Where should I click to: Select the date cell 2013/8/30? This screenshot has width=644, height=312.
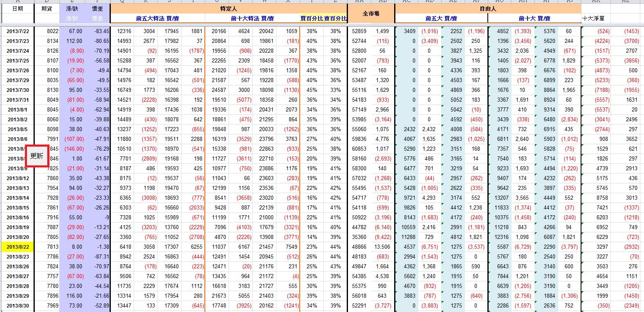click(x=18, y=305)
